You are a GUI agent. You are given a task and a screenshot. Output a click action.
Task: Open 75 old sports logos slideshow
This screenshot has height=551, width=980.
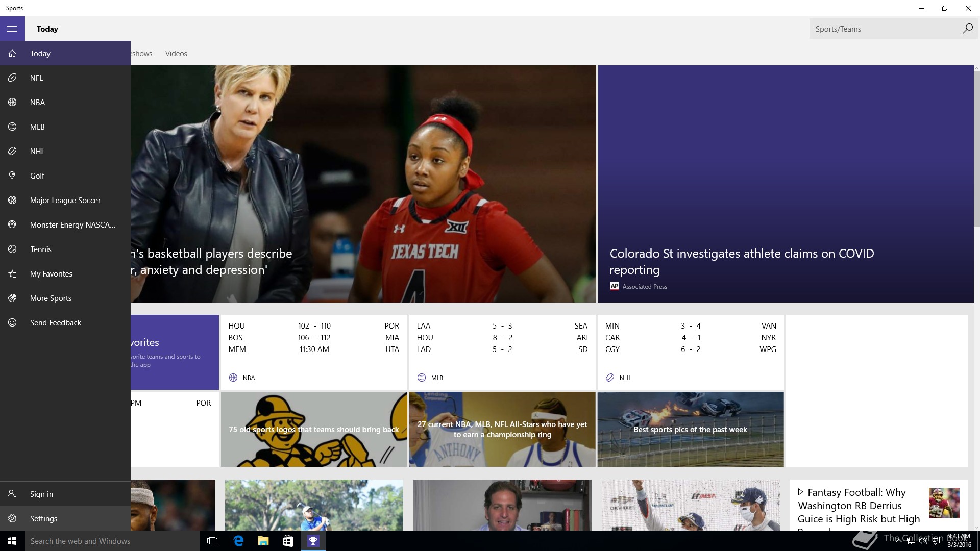point(314,429)
